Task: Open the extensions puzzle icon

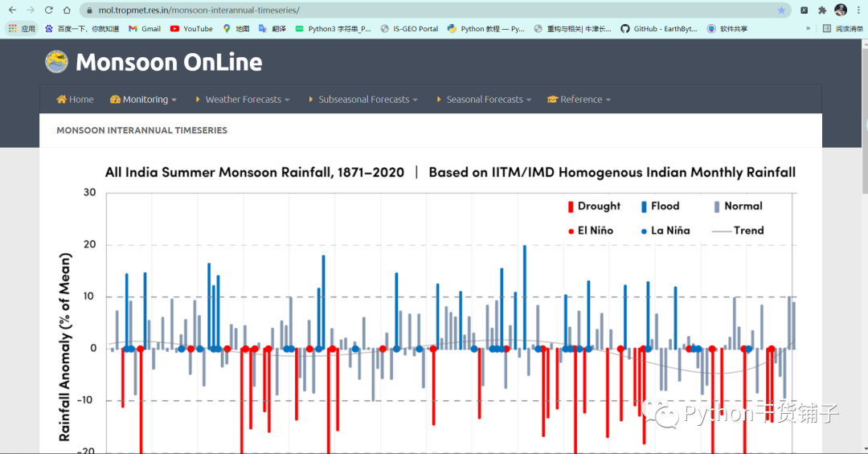Action: [x=822, y=10]
